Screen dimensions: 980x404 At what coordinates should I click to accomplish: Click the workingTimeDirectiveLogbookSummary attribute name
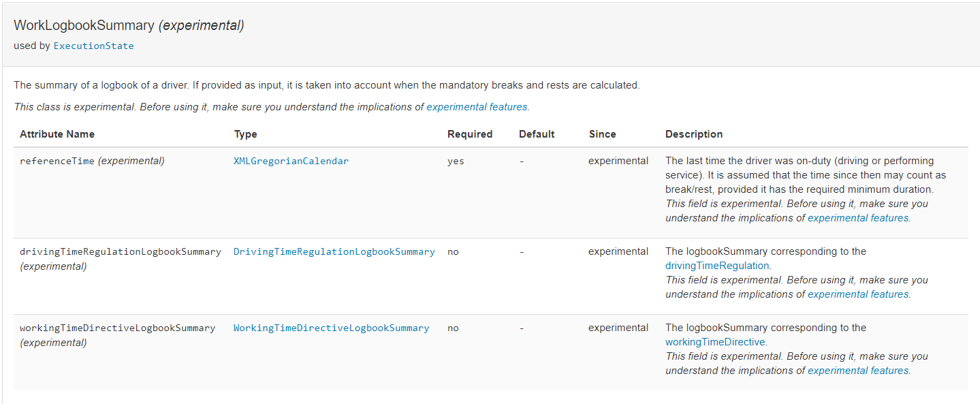click(x=117, y=328)
